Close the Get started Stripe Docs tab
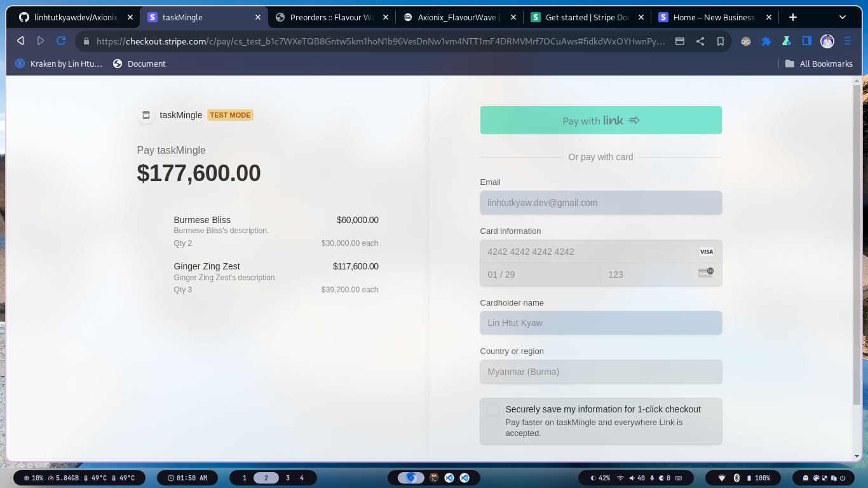The width and height of the screenshot is (868, 488). point(641,17)
